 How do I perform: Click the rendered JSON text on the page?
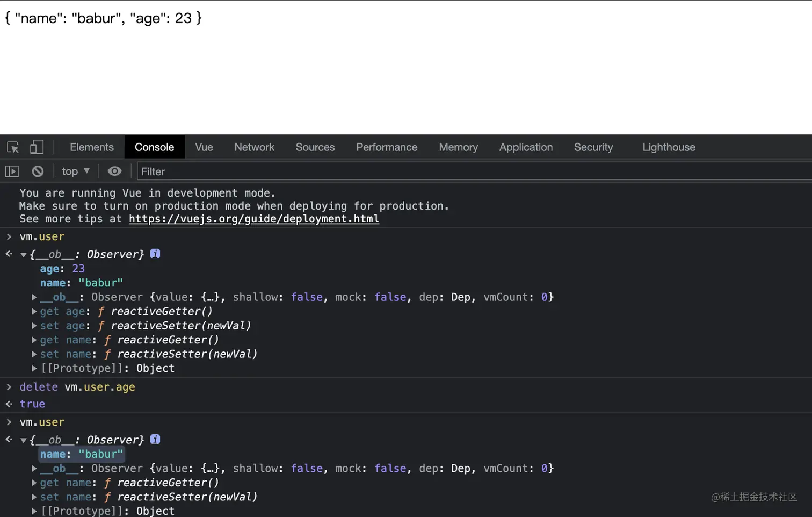(103, 18)
